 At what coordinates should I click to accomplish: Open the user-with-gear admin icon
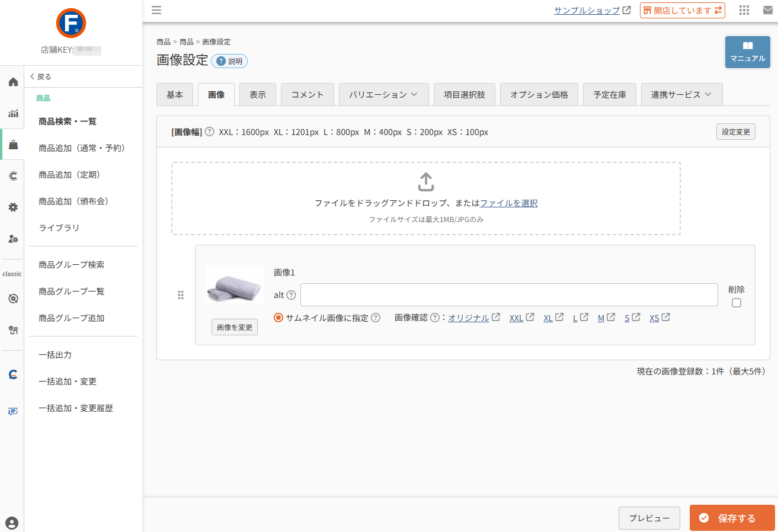coord(13,239)
